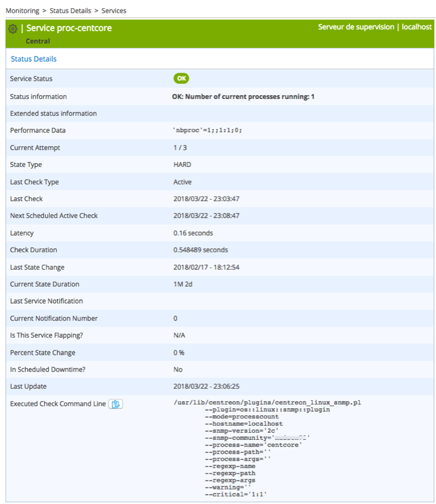Screen dimensions: 436x504
Task: Click the plugin path centreon_linux_snmp.pl text
Action: (x=267, y=402)
